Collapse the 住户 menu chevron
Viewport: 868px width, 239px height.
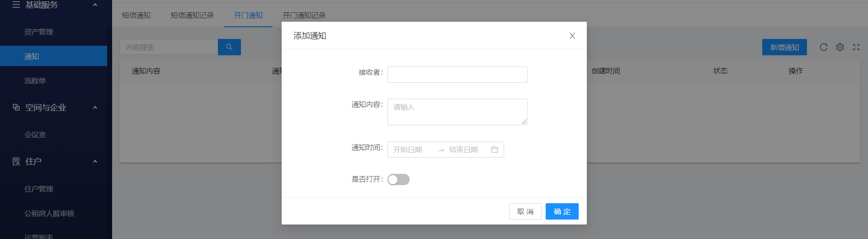coord(95,162)
